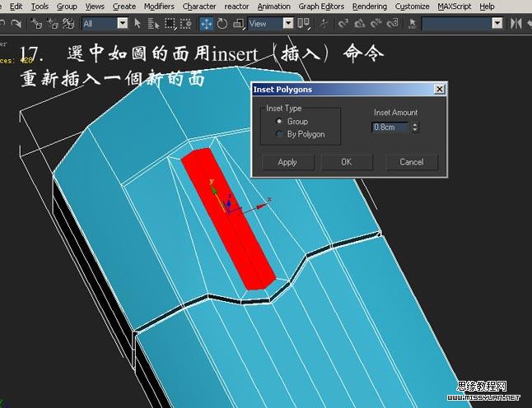Click the Use Pivot Point Center icon
The width and height of the screenshot is (532, 408).
[x=303, y=23]
